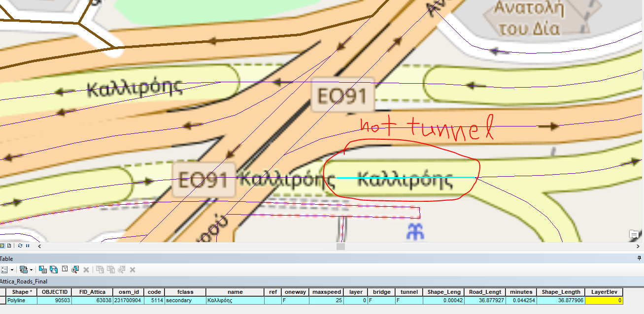Click the tunnel column header

[409, 292]
